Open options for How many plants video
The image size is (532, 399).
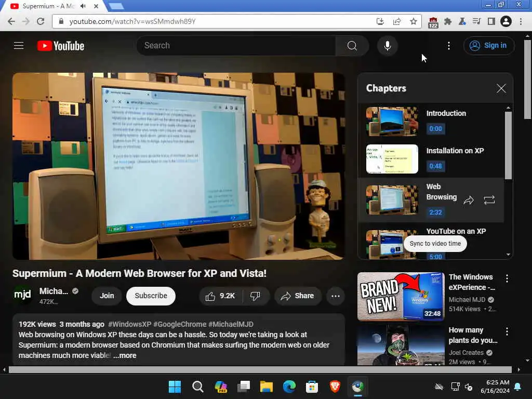tap(507, 332)
